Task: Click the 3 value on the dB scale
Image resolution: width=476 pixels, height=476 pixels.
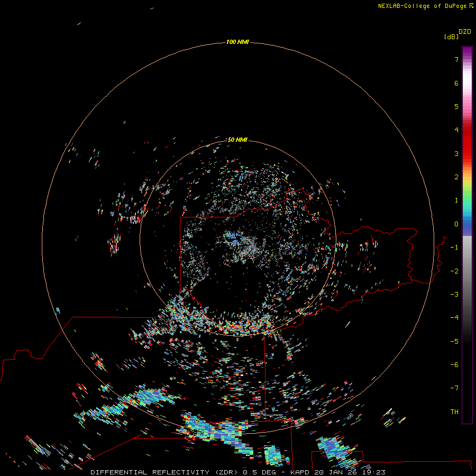Action: 456,153
